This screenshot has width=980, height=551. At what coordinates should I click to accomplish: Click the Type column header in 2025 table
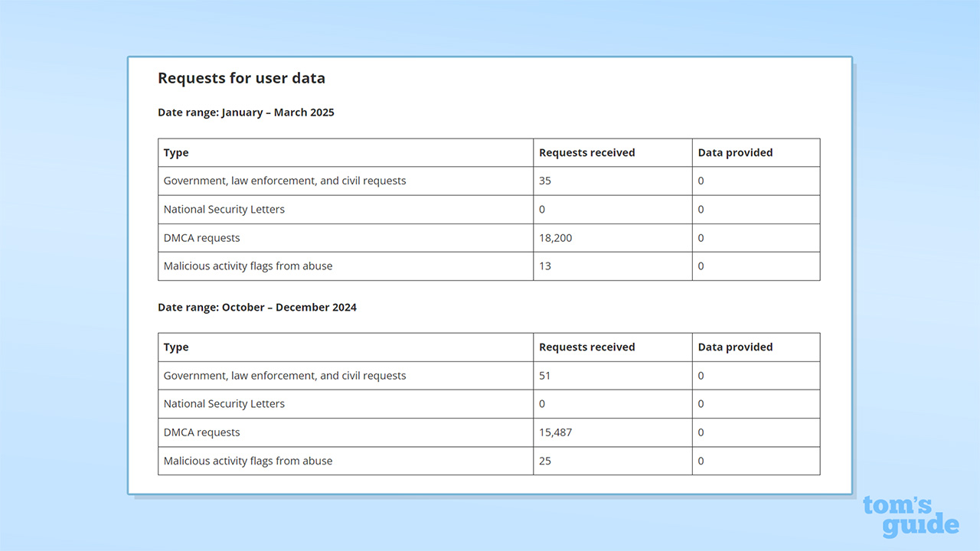pos(176,153)
